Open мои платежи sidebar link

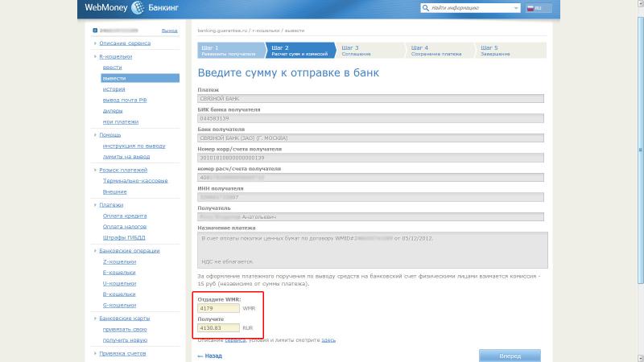120,122
